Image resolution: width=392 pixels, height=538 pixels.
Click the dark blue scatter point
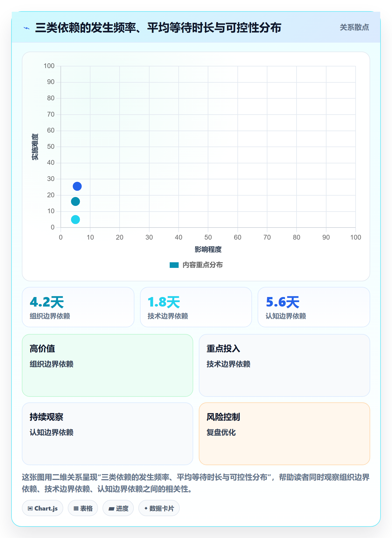(x=77, y=186)
